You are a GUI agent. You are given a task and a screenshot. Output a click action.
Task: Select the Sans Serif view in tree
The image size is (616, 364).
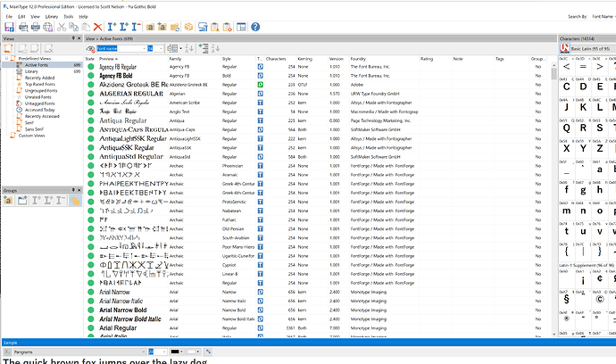click(x=34, y=128)
